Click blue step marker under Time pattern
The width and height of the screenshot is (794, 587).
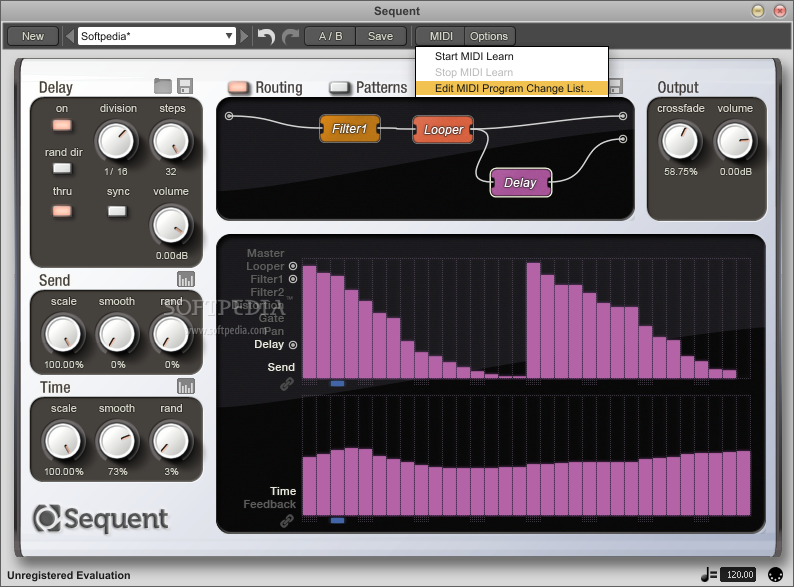click(x=337, y=520)
